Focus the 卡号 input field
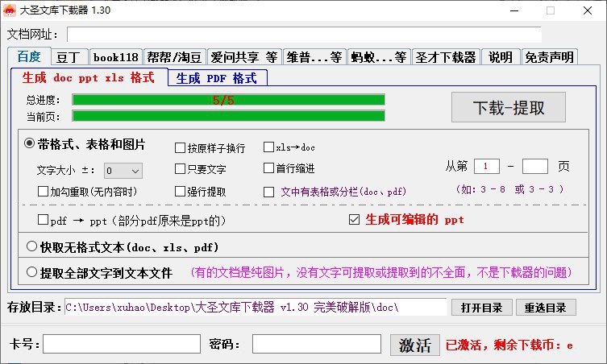Image resolution: width=607 pixels, height=364 pixels. 122,344
